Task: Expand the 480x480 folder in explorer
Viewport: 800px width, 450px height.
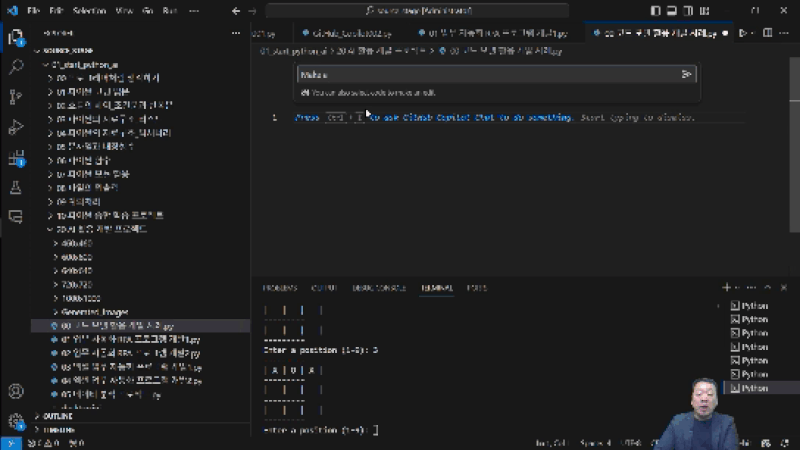Action: [76, 243]
